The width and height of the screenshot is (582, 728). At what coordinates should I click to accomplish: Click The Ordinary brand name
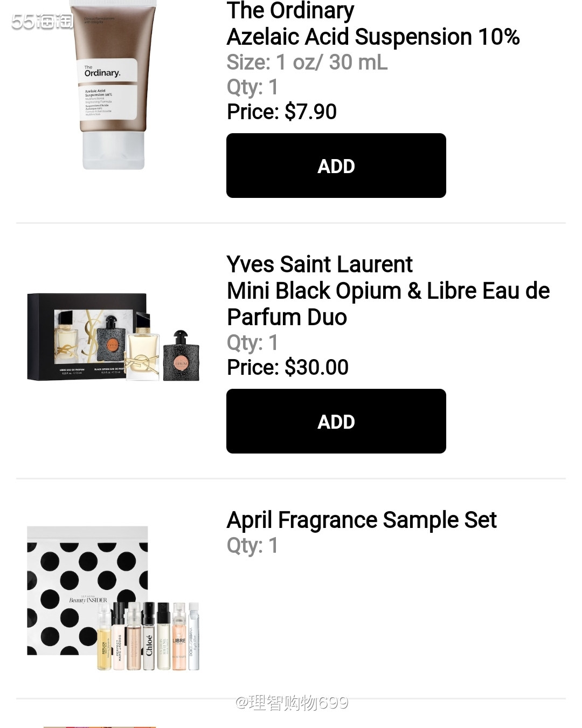pos(290,11)
